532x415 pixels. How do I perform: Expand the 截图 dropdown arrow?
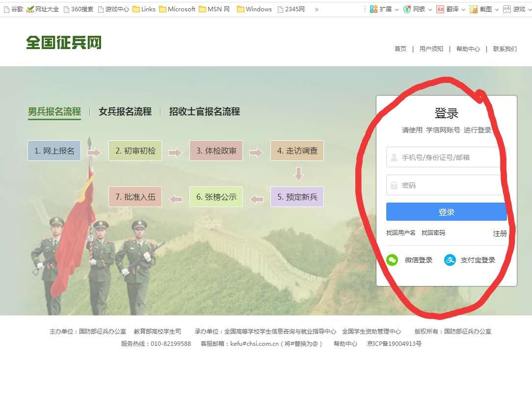click(x=497, y=9)
